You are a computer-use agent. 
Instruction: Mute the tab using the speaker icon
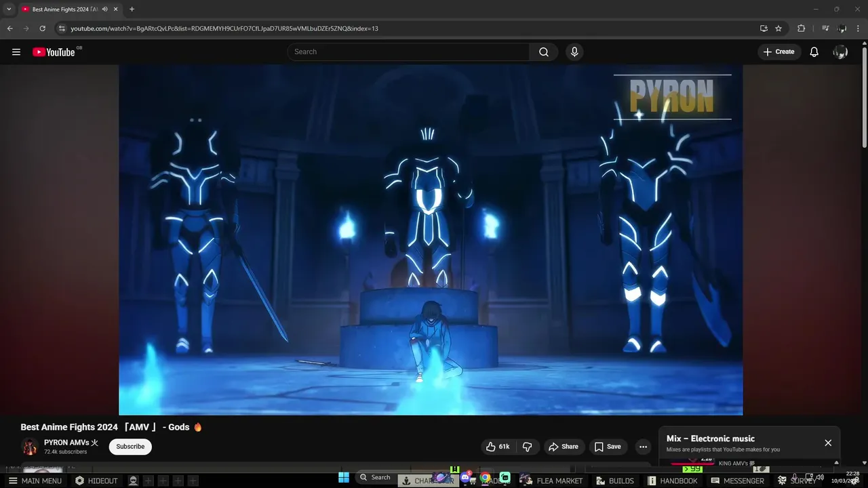coord(104,9)
